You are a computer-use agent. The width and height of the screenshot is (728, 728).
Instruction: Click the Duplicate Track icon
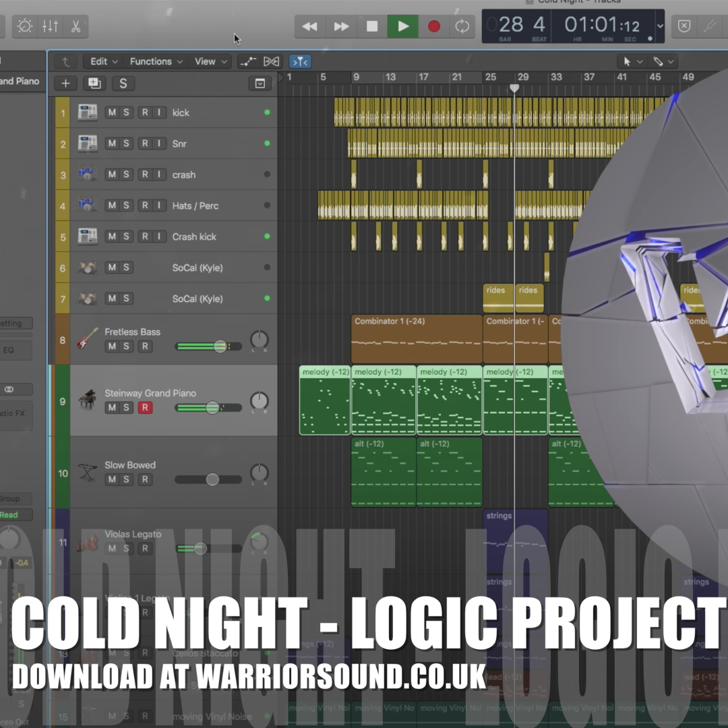click(94, 84)
